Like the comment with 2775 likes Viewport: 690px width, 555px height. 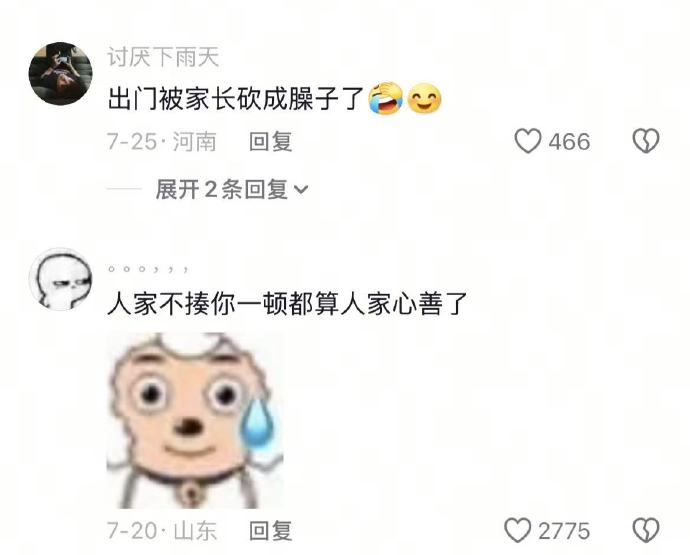click(x=518, y=530)
